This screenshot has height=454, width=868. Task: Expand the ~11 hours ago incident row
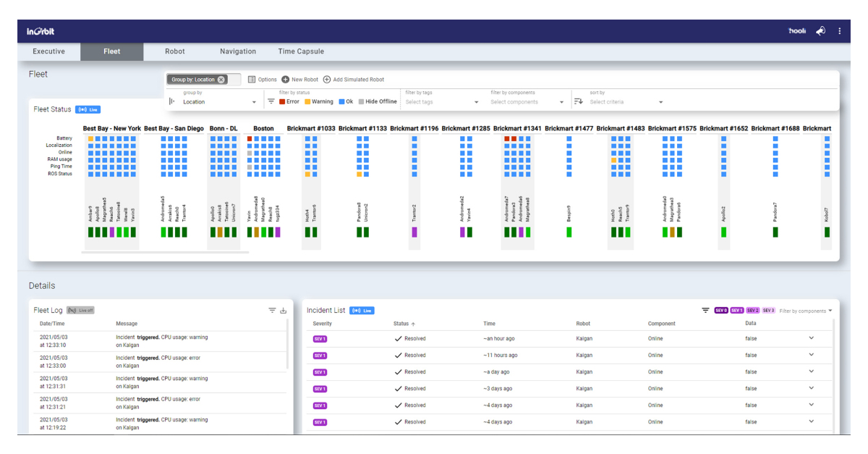[x=811, y=355]
